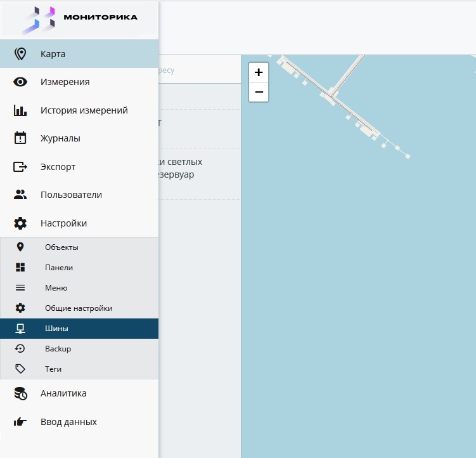Zoom out of the map with minus button

[259, 92]
